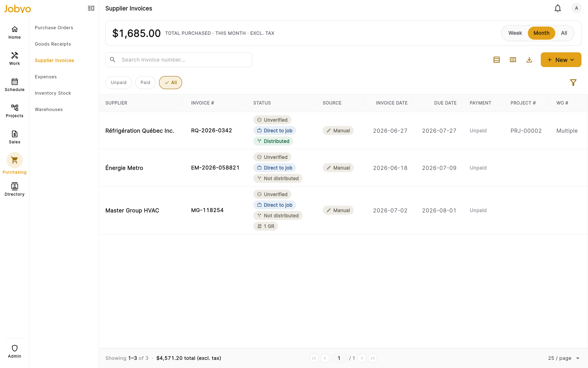The height and width of the screenshot is (368, 588).
Task: Go to next page
Action: [x=362, y=358]
